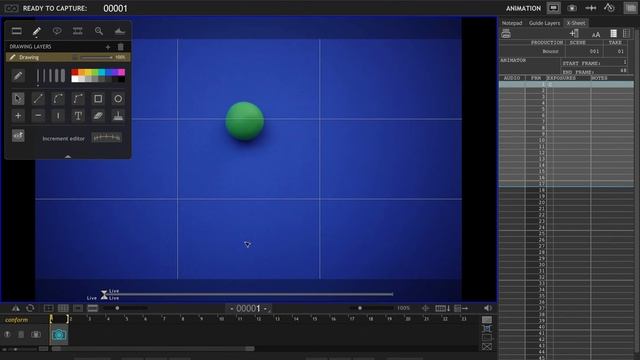Adjust the view zoom slider near 100%
This screenshot has width=640, height=360.
click(x=371, y=308)
